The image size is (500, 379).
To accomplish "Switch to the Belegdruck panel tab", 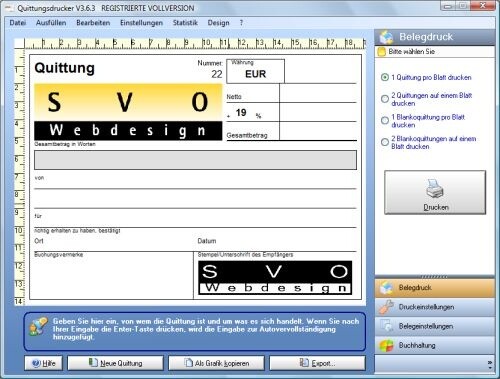I will tap(435, 288).
